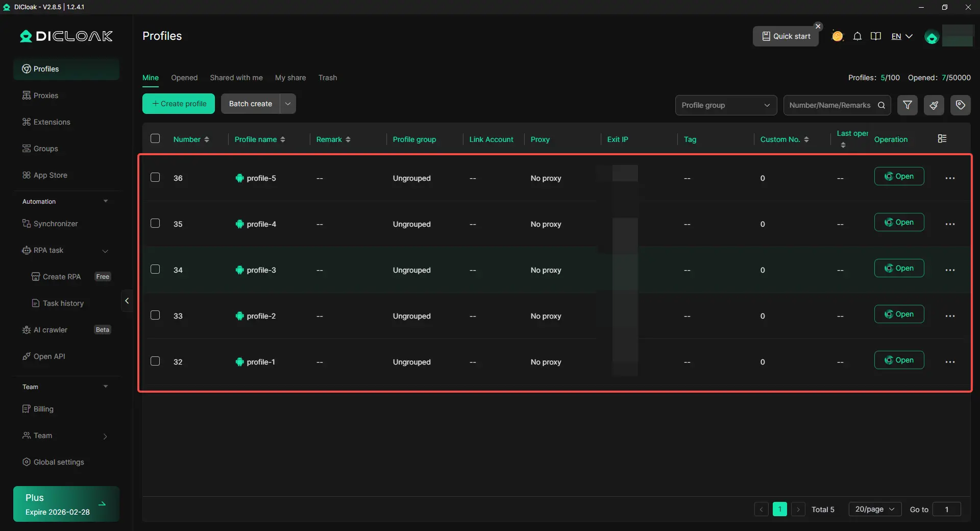The image size is (980, 531).
Task: Open the column settings list icon
Action: [942, 139]
